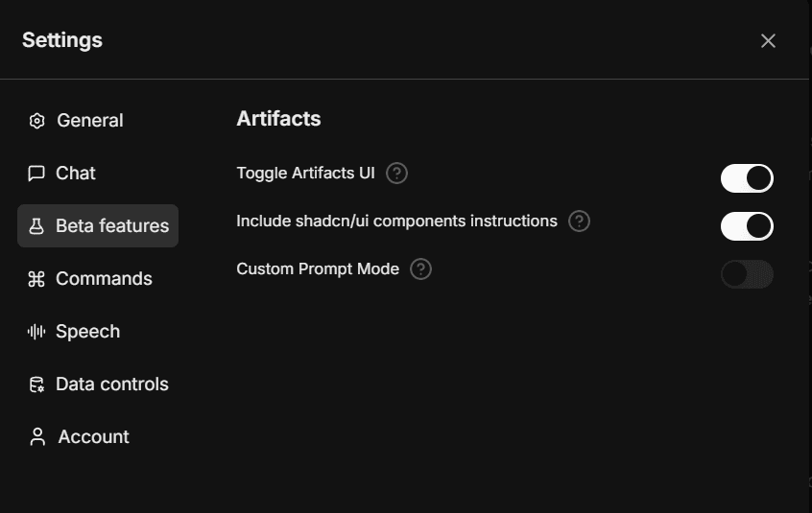Click the command-key icon beside Commands
Screen dimensions: 812x513
click(x=36, y=279)
